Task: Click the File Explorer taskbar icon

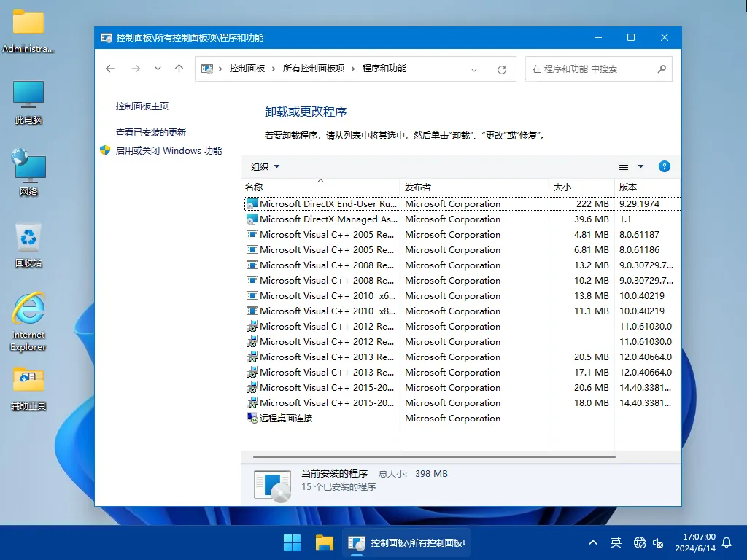Action: click(324, 542)
